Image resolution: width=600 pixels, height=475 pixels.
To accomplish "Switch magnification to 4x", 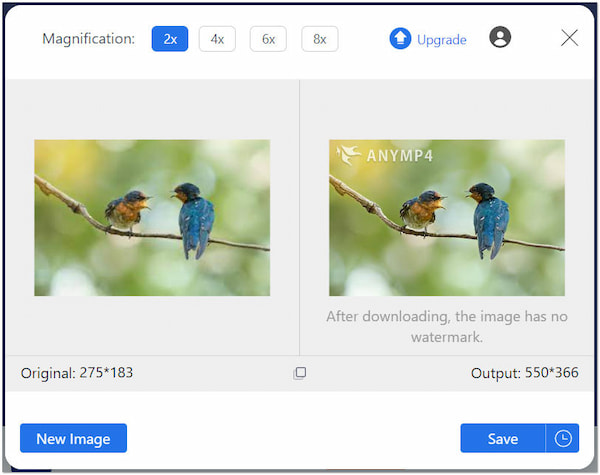I will click(217, 39).
